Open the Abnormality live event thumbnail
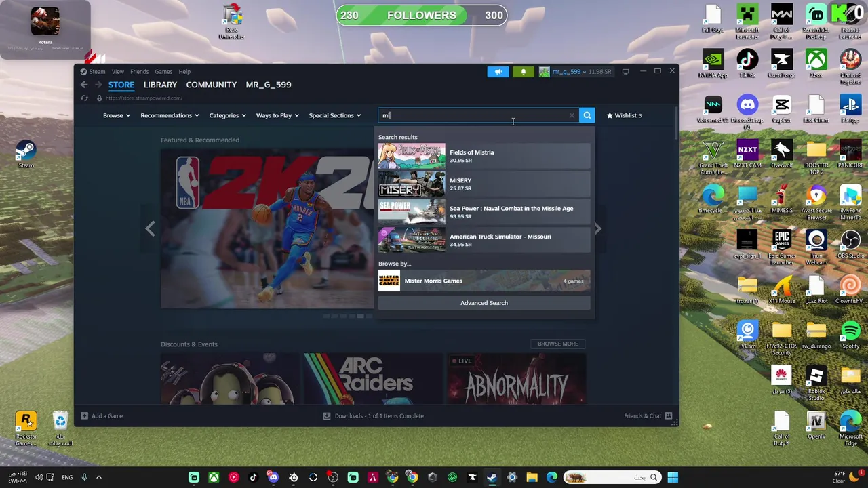The width and height of the screenshot is (868, 488). (517, 379)
